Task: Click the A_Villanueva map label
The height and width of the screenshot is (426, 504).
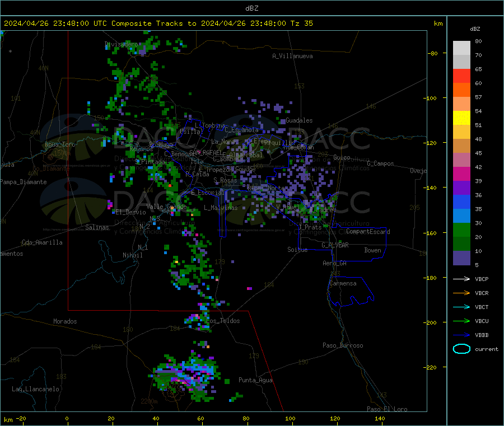Action: click(x=292, y=56)
